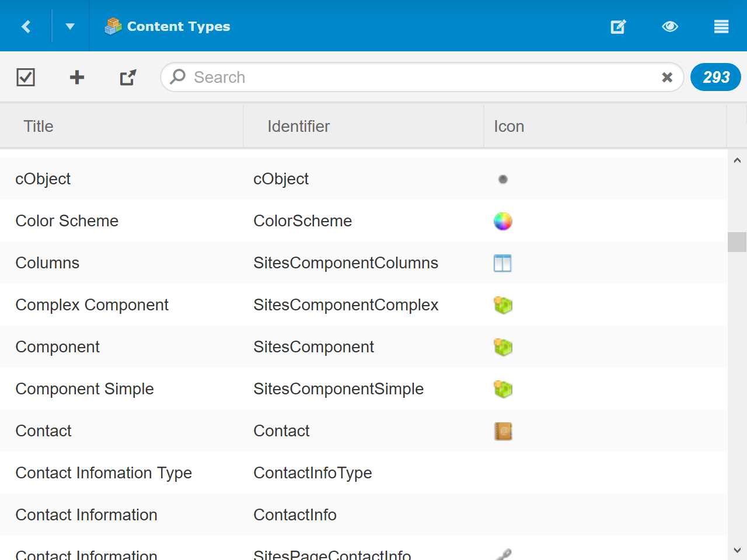Click the back arrow in header

click(26, 26)
